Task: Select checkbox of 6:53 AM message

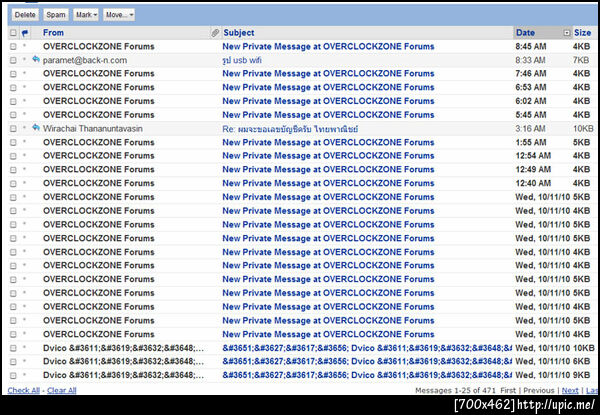Action: coord(13,88)
